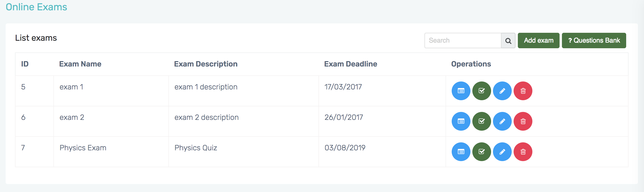Select the Physics Exam name cell

click(x=83, y=148)
